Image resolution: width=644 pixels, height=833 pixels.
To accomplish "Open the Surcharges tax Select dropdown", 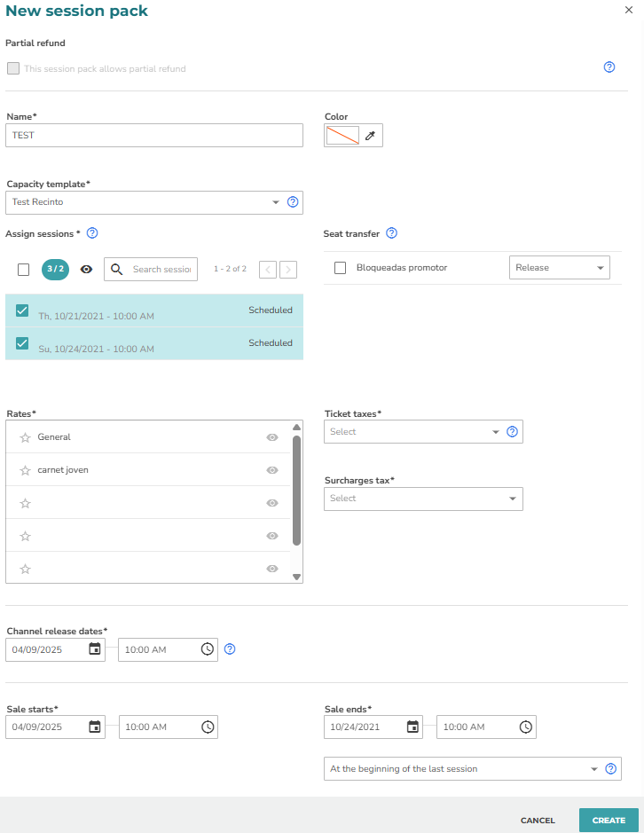I will pos(423,499).
